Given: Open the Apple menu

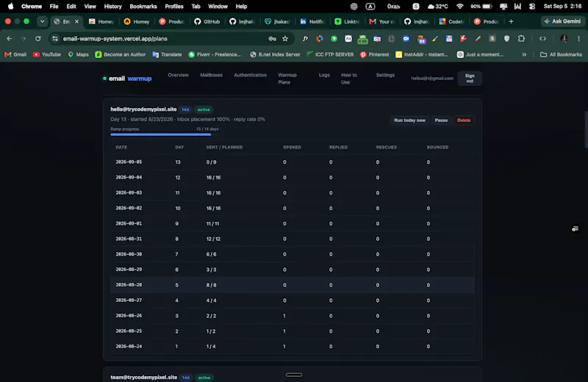Looking at the screenshot, I should coord(10,7).
